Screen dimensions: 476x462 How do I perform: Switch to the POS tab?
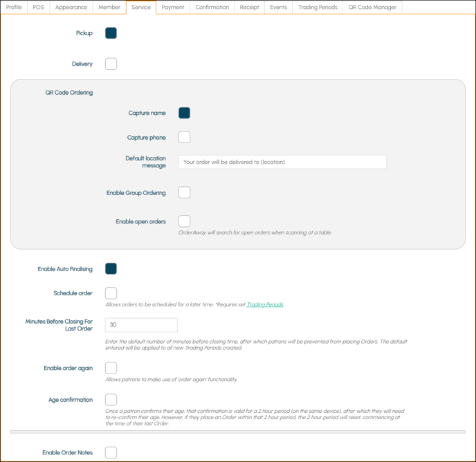(x=39, y=8)
